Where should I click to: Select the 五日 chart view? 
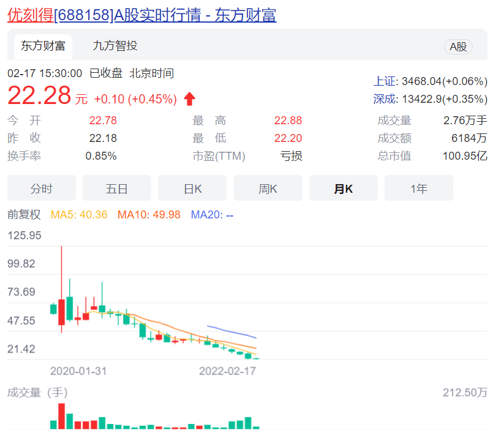point(117,188)
